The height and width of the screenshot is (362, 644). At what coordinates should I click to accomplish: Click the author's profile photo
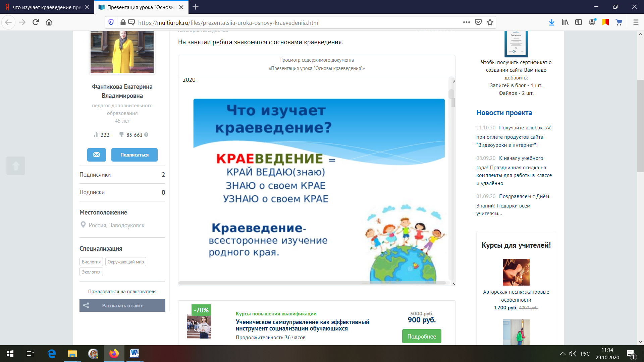[x=122, y=52]
